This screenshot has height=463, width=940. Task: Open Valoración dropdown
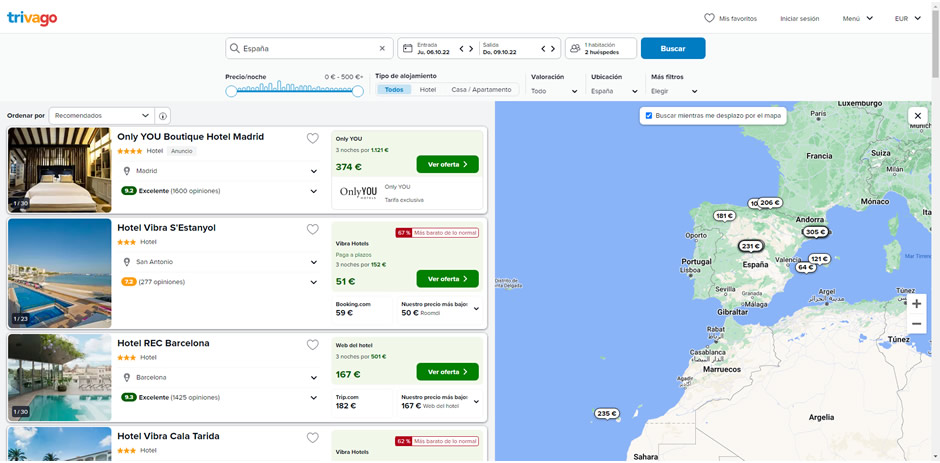(x=555, y=91)
